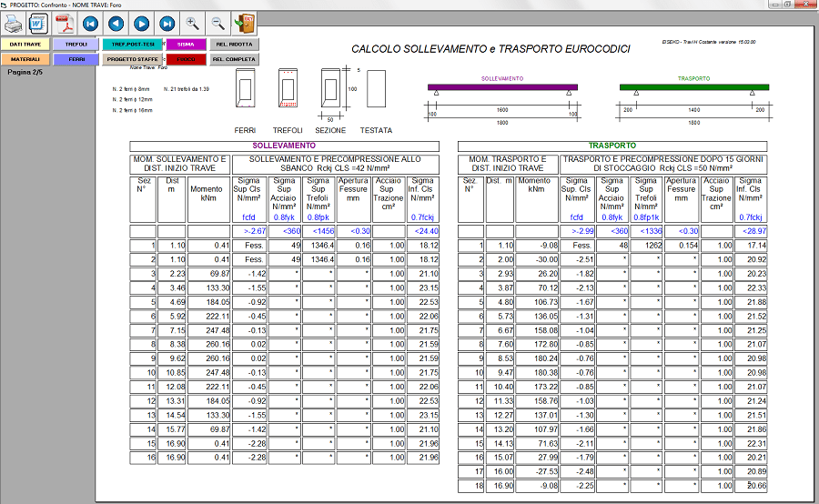Click the exit door icon
Image resolution: width=819 pixels, height=504 pixels.
[x=244, y=24]
